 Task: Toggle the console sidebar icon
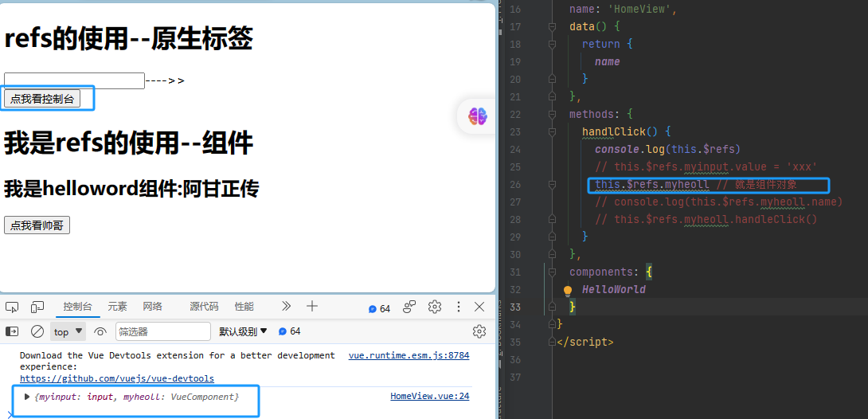12,331
